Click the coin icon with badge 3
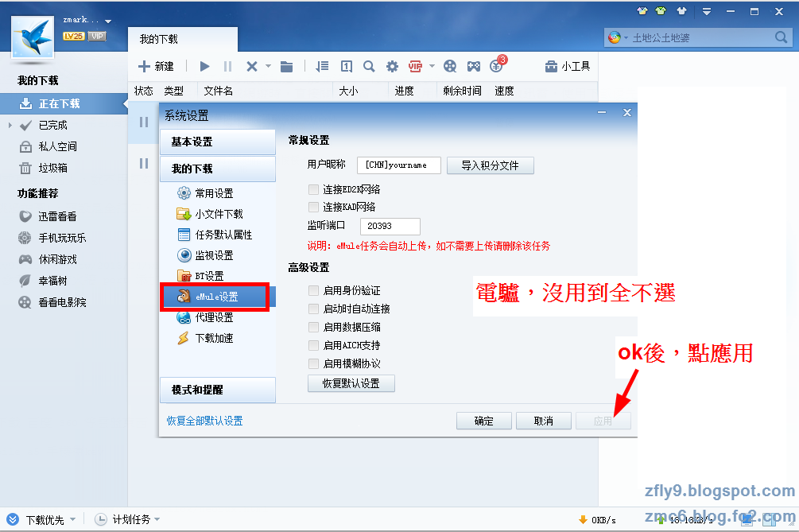799x532 pixels. pyautogui.click(x=497, y=65)
